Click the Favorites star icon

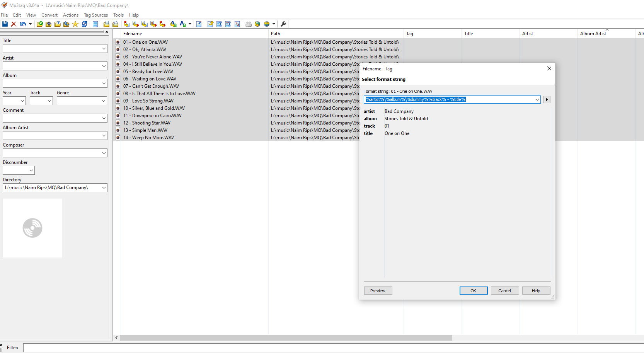(75, 24)
